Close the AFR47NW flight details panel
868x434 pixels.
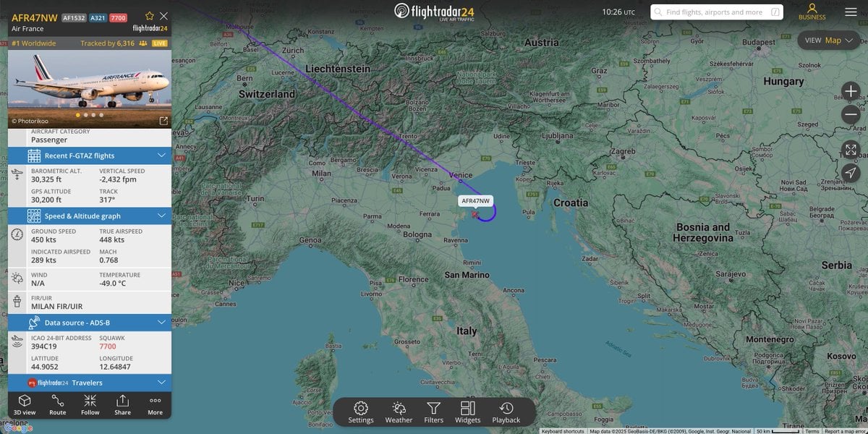(164, 16)
